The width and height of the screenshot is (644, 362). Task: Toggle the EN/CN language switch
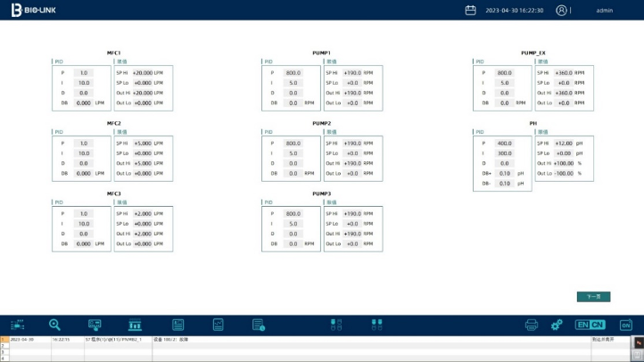(x=590, y=325)
